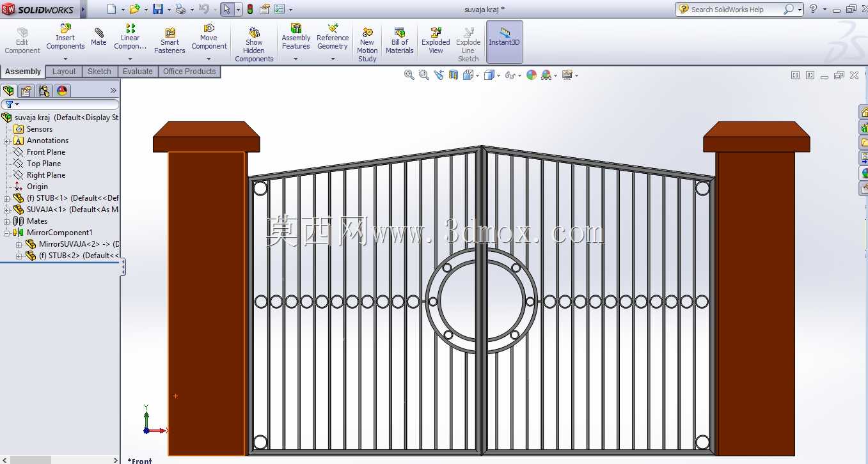Open SolidWorks Resources home icon in task pane
This screenshot has width=868, height=464.
pyautogui.click(x=864, y=112)
